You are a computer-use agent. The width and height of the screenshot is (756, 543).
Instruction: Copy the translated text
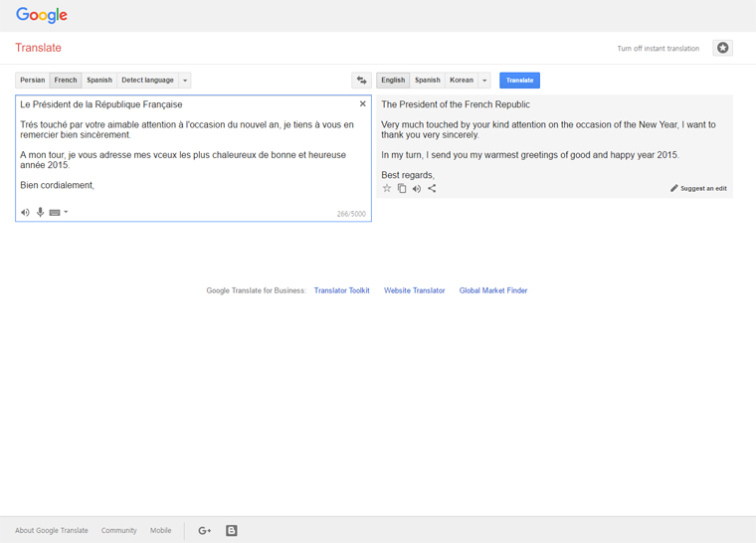coord(402,188)
